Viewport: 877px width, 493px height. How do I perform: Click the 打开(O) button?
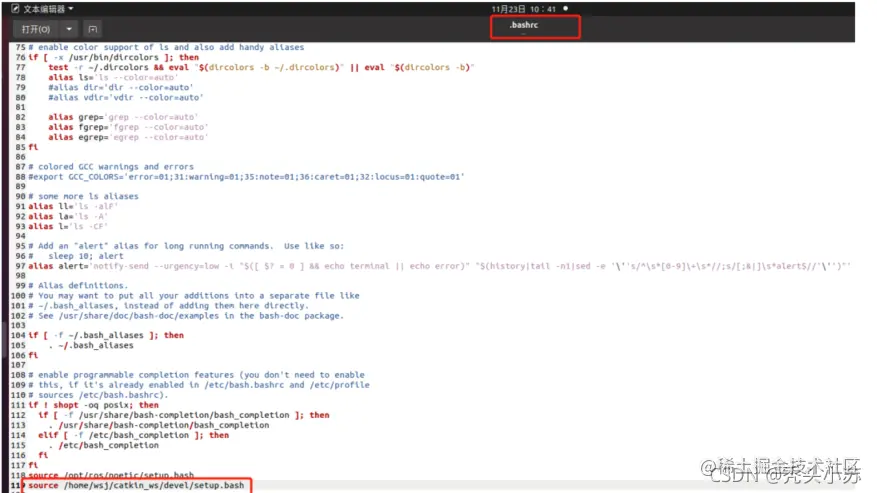(36, 29)
